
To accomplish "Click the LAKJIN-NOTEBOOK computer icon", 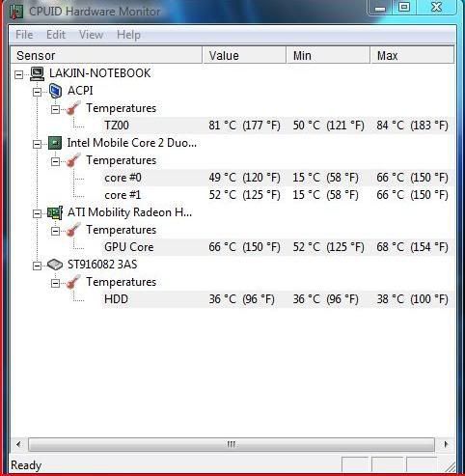I will [37, 73].
